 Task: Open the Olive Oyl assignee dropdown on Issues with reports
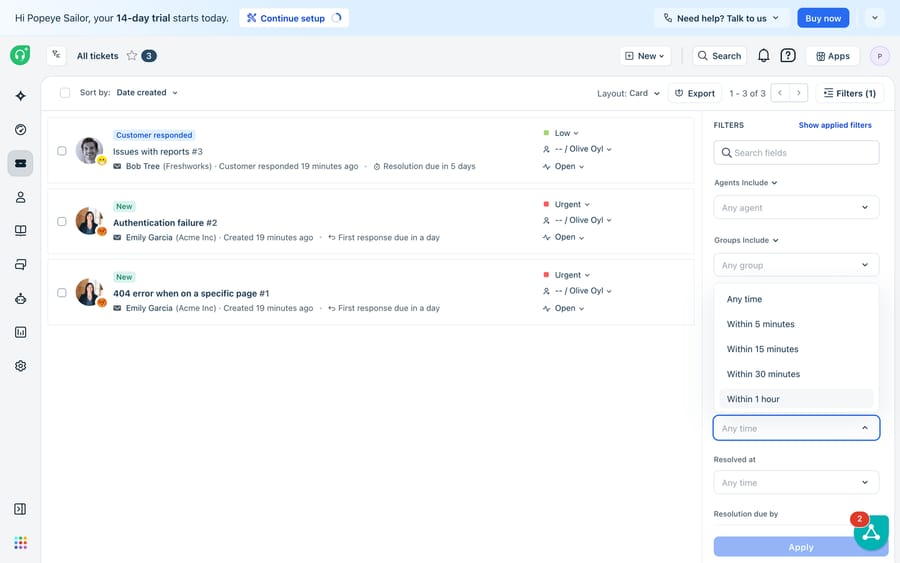(577, 149)
